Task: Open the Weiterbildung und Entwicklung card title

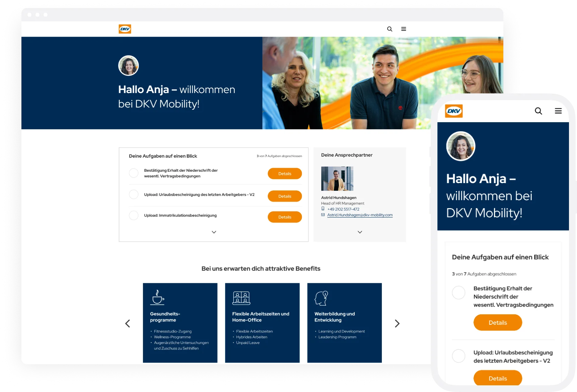Action: [x=335, y=317]
